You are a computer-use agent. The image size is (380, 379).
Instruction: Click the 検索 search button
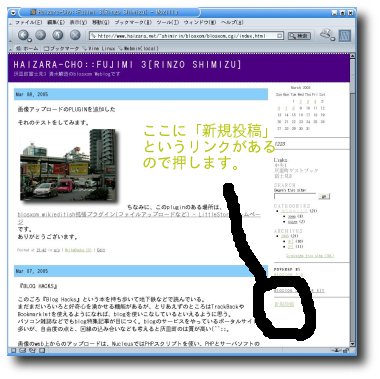(299, 36)
